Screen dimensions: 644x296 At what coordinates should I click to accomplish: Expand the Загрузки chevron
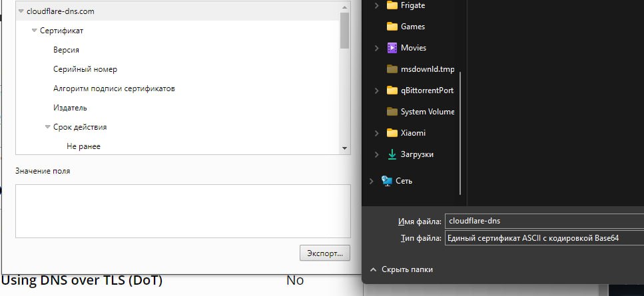376,154
